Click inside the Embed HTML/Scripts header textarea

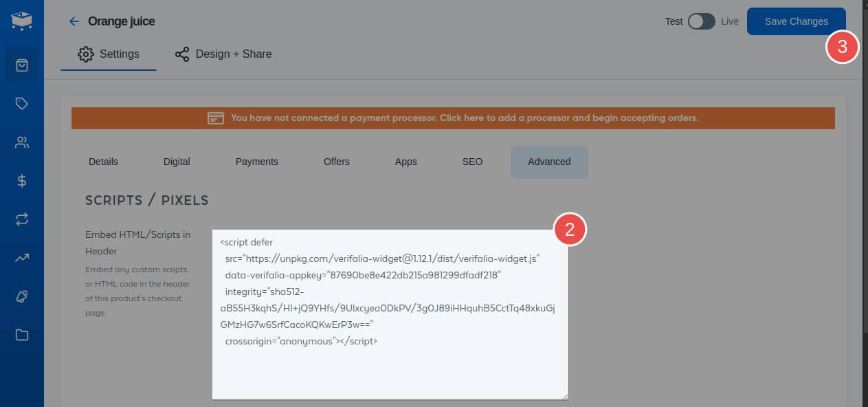click(390, 309)
